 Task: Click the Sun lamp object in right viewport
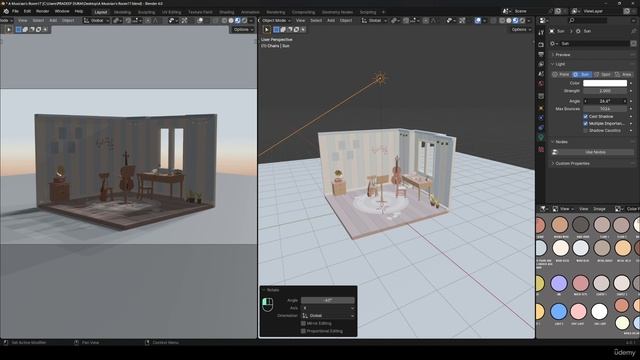[x=380, y=78]
